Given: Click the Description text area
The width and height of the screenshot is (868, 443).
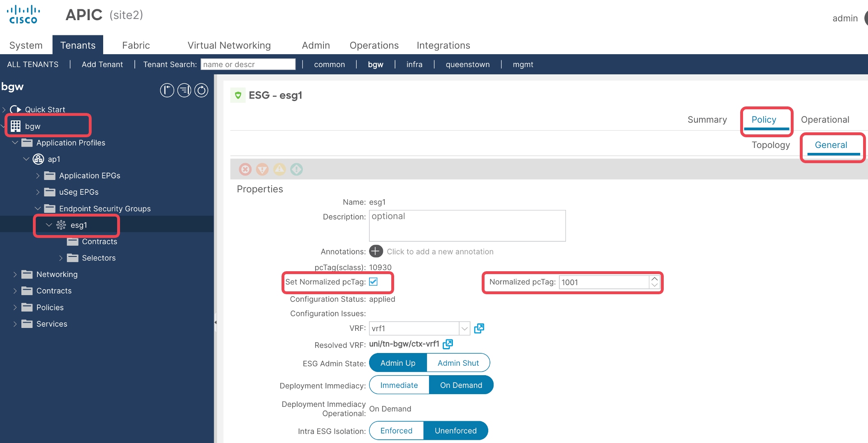Looking at the screenshot, I should (467, 226).
